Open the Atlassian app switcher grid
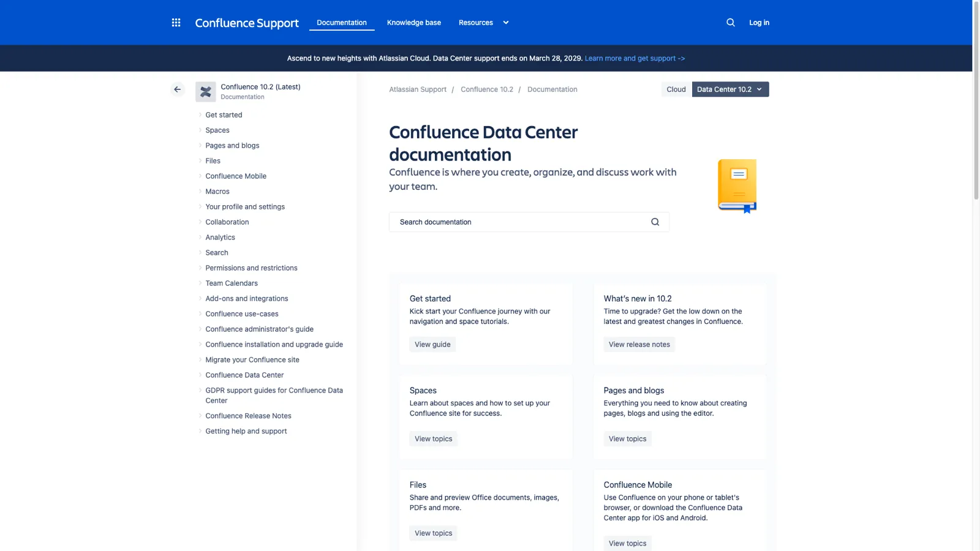Screen dimensions: 980x551 (176, 23)
